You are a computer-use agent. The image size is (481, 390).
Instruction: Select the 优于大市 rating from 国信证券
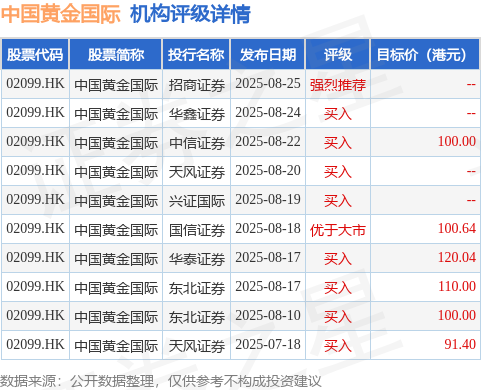click(338, 230)
